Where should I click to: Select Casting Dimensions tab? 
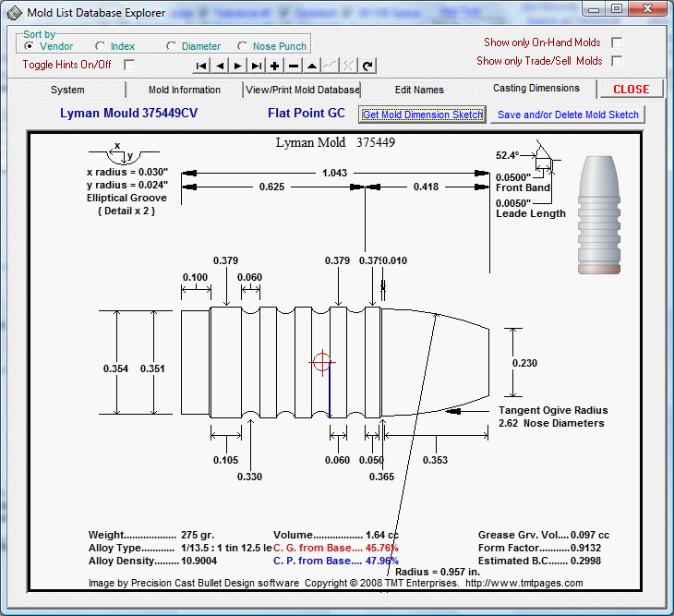coord(536,88)
